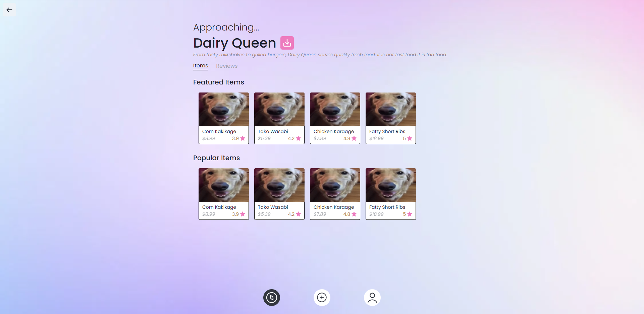Click the Popular 'Corn Kakikage' item name

[219, 207]
